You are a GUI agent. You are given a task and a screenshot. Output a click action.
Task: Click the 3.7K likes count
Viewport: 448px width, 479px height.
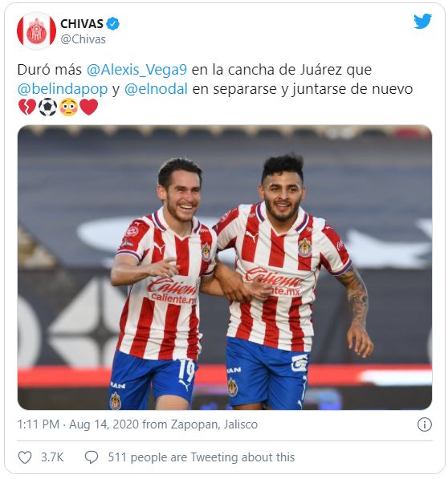click(x=52, y=457)
